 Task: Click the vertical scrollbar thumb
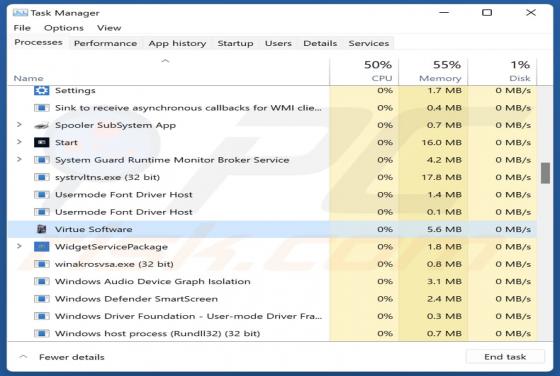click(545, 173)
